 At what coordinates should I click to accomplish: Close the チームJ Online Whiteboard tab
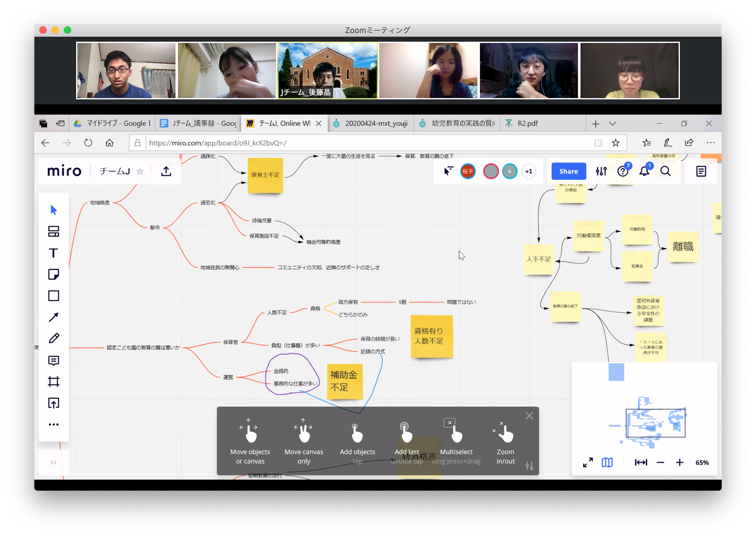pos(319,123)
